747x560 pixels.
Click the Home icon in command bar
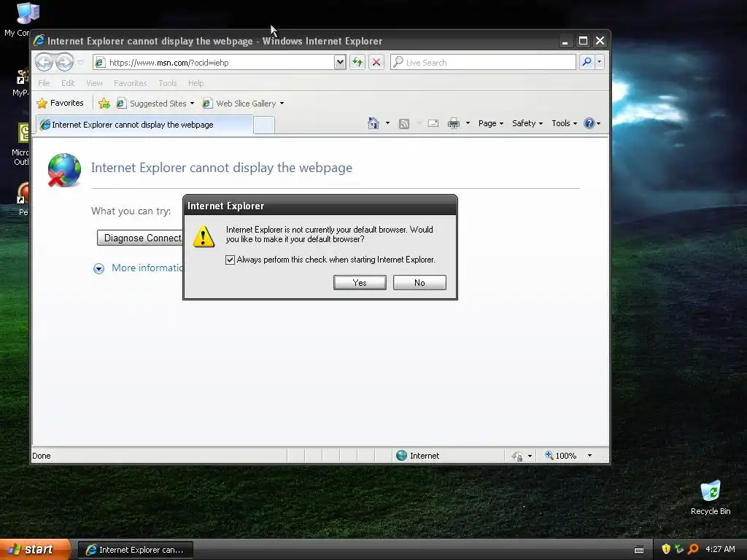pyautogui.click(x=373, y=123)
